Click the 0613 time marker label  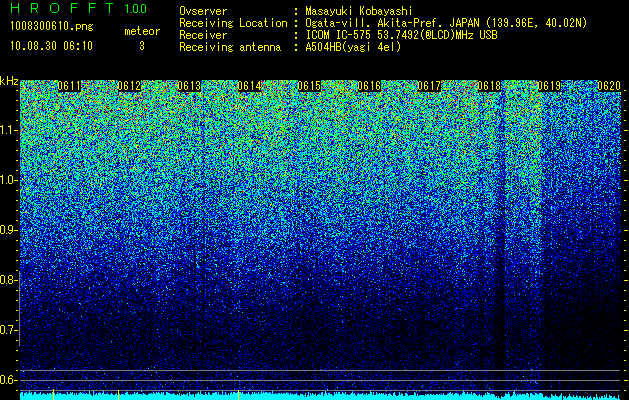189,86
